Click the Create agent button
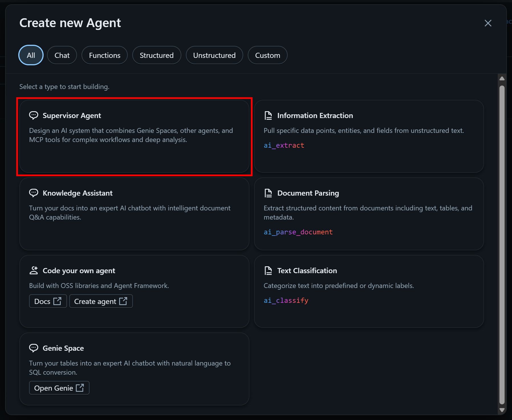Screen dimensions: 512x420 tap(101, 301)
